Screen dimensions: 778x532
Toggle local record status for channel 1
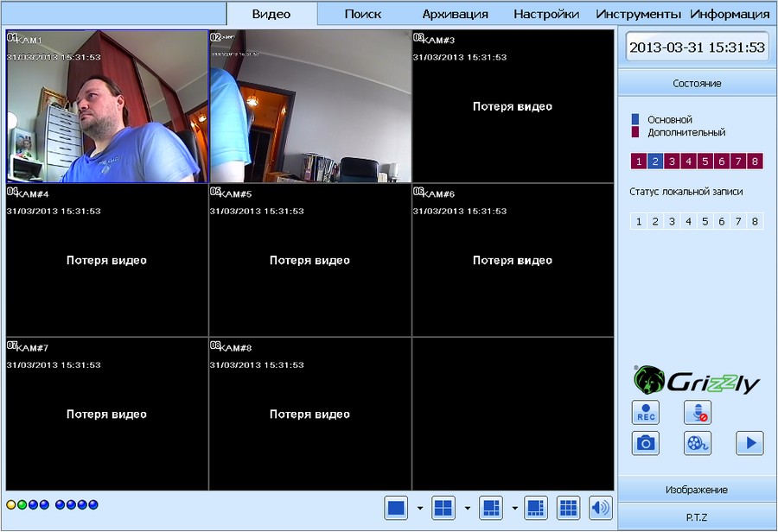coord(639,221)
